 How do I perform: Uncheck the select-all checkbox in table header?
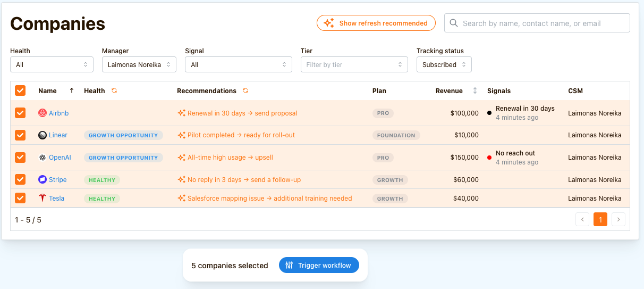(x=20, y=91)
